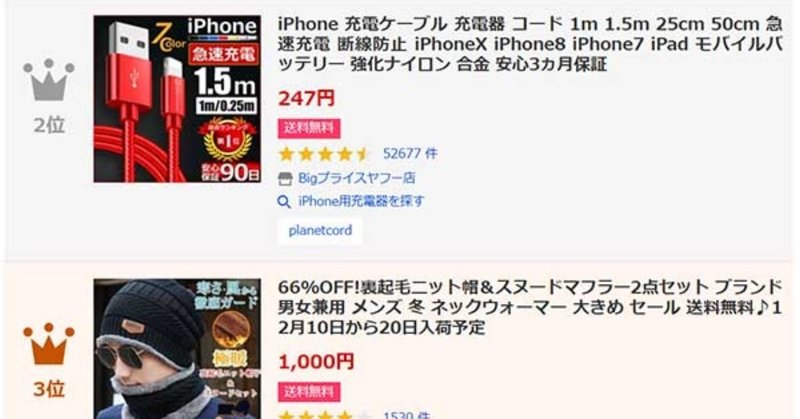
Task: Click the magnifier icon beside iPhone用充電器を探す
Action: (x=284, y=202)
